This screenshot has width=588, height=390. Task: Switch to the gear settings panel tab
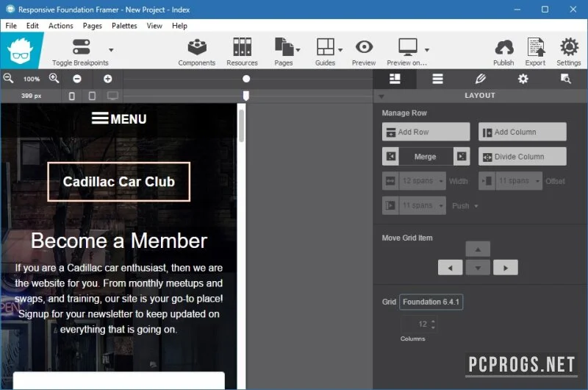tap(523, 79)
